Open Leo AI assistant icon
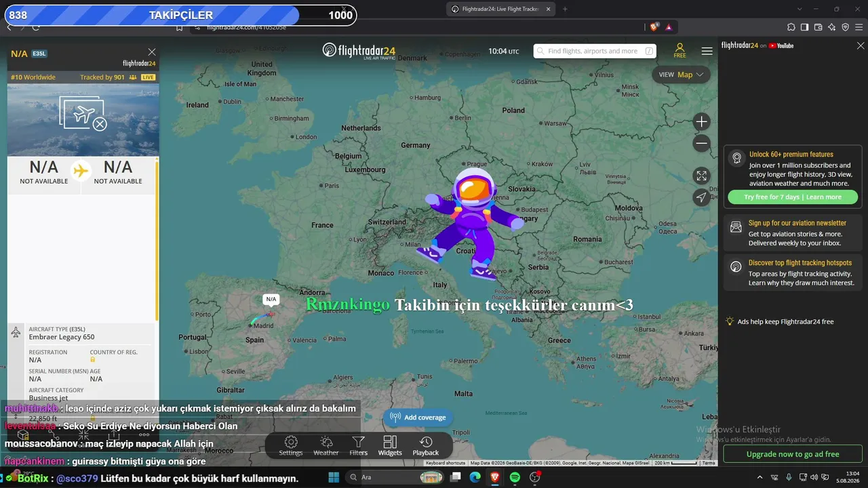Image resolution: width=868 pixels, height=488 pixels. tap(831, 27)
